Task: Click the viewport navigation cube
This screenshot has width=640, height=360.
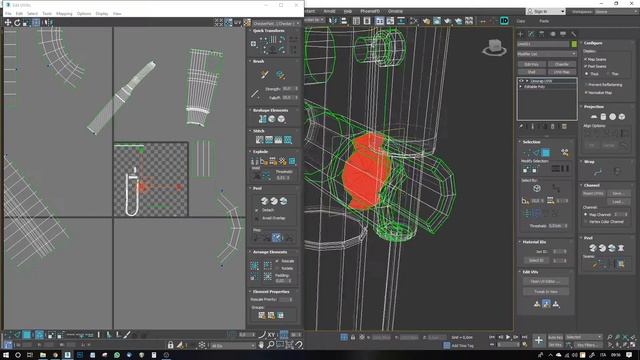Action: tap(495, 47)
